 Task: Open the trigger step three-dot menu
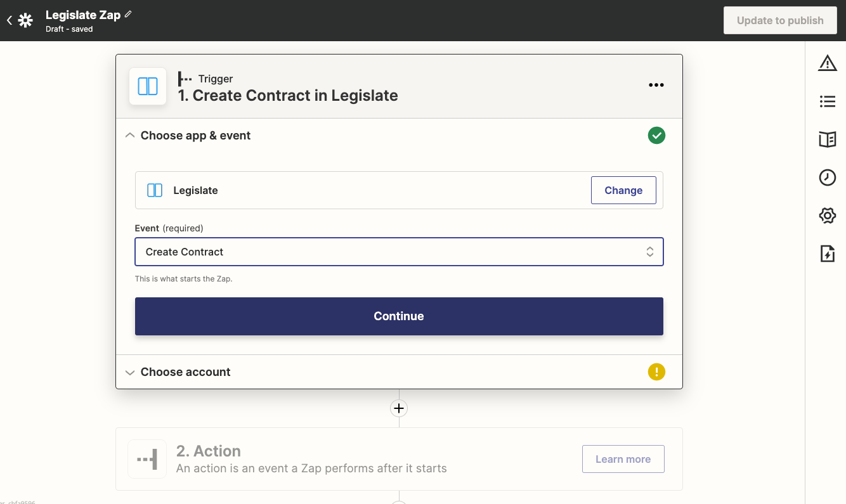point(656,85)
